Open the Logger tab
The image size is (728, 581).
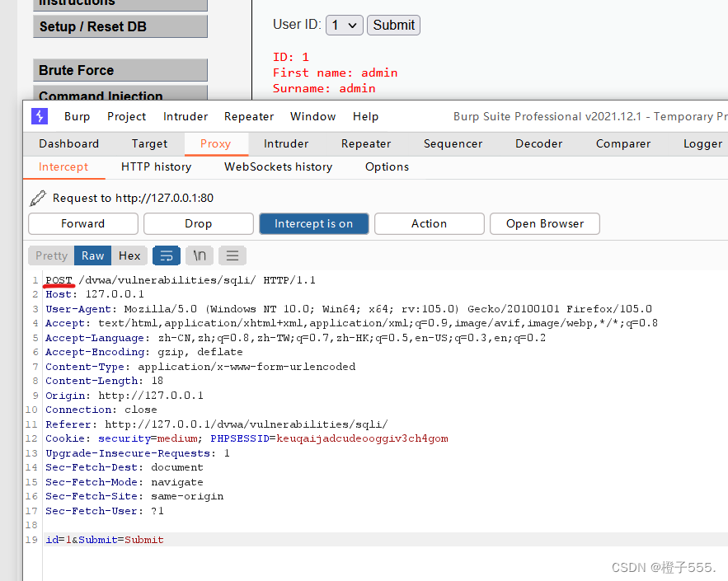pos(702,144)
